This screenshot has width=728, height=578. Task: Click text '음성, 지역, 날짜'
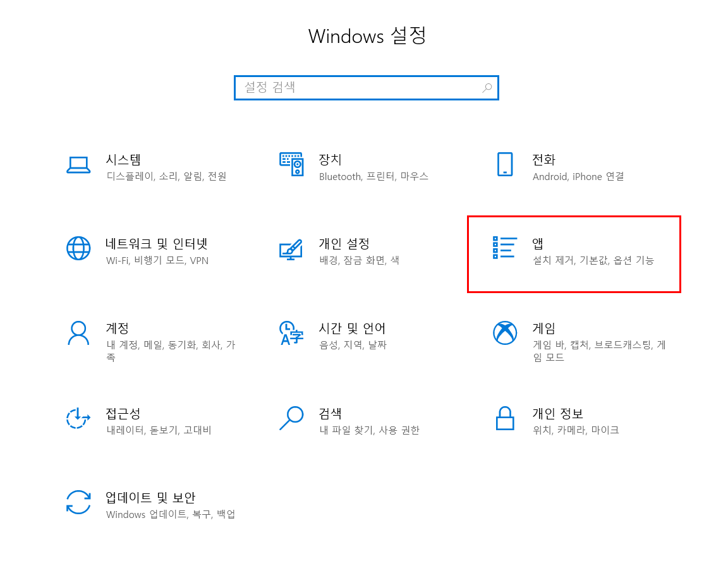coord(353,345)
